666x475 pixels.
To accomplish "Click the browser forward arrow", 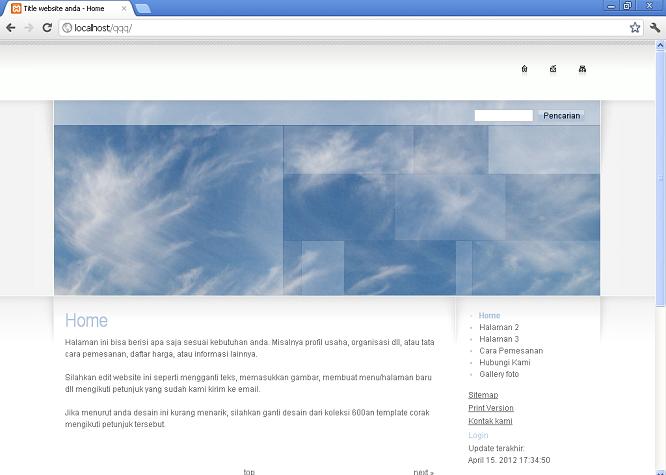I will click(x=29, y=28).
